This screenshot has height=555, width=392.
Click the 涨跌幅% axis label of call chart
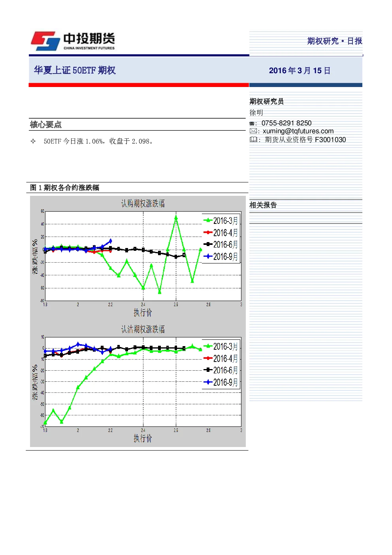point(35,256)
